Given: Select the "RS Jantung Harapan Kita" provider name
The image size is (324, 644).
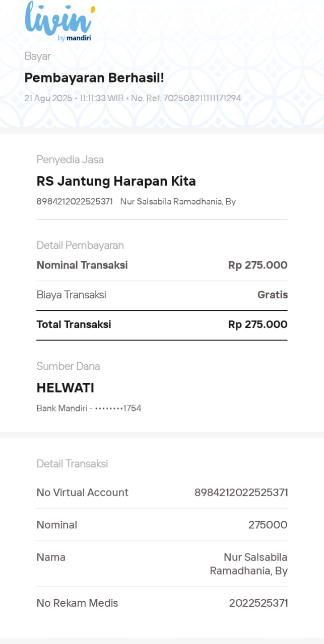Looking at the screenshot, I should pyautogui.click(x=116, y=181).
